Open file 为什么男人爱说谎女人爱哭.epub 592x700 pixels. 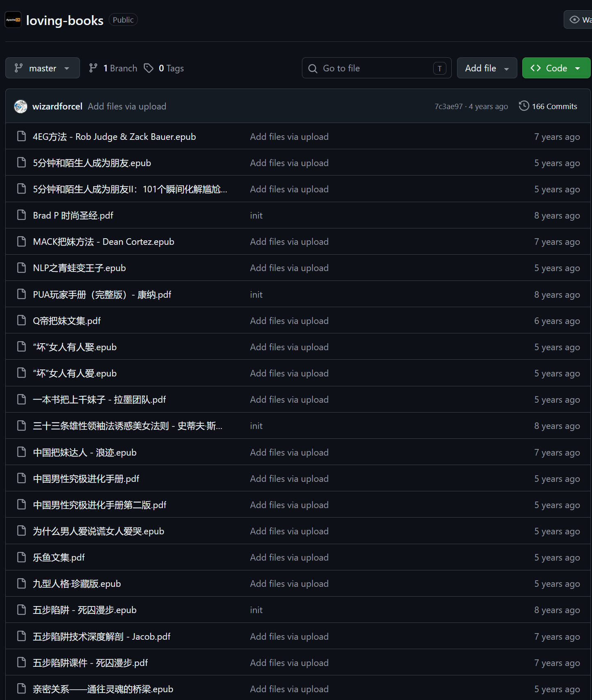point(98,531)
